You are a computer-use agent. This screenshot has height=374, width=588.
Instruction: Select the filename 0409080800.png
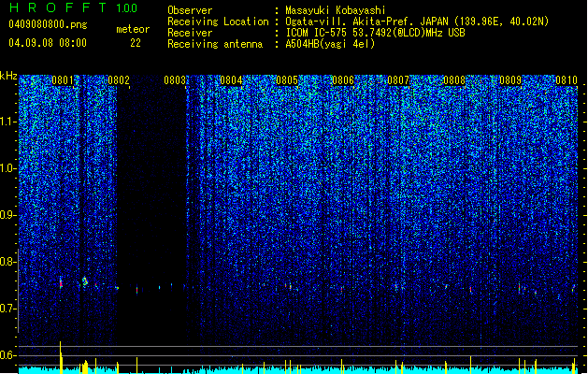point(48,24)
